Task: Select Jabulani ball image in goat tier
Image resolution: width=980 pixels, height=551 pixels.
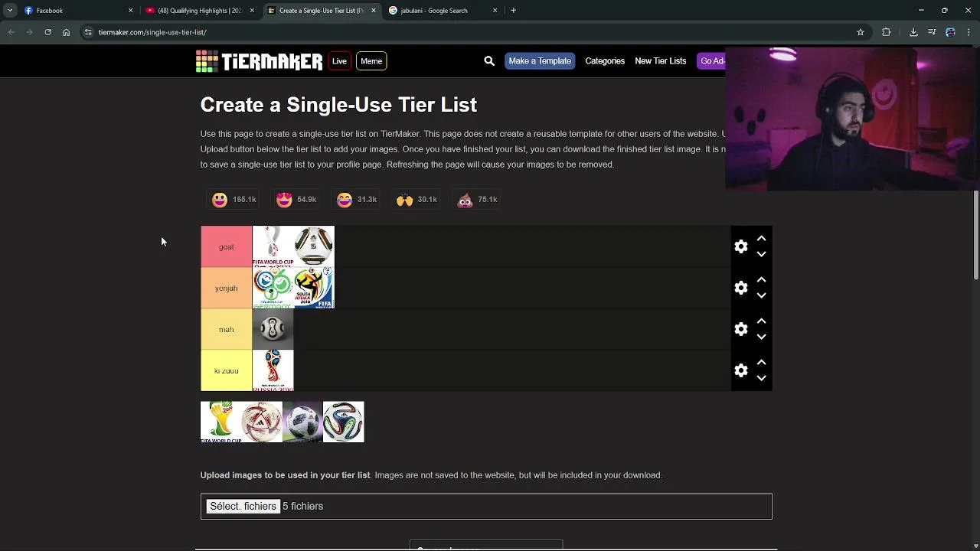Action: (x=314, y=246)
